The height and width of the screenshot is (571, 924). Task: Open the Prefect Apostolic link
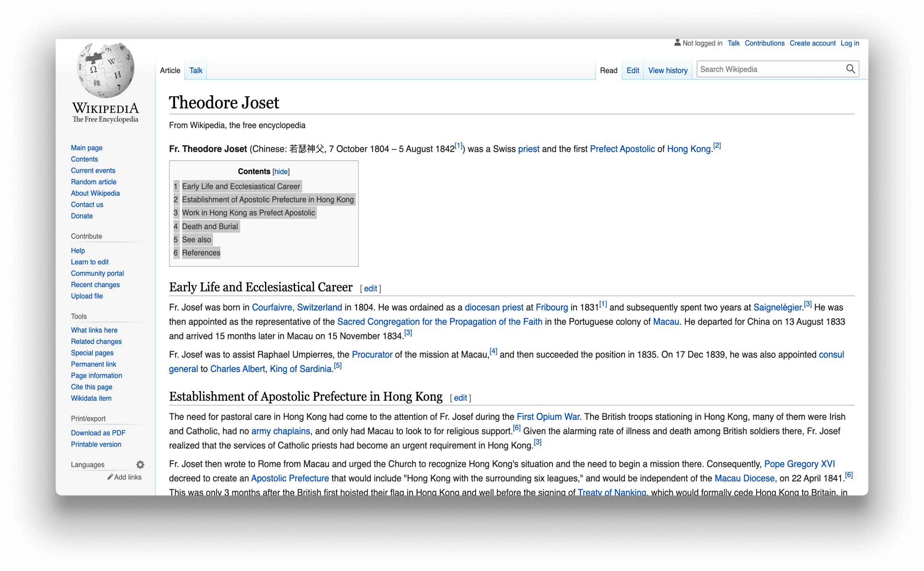point(622,149)
